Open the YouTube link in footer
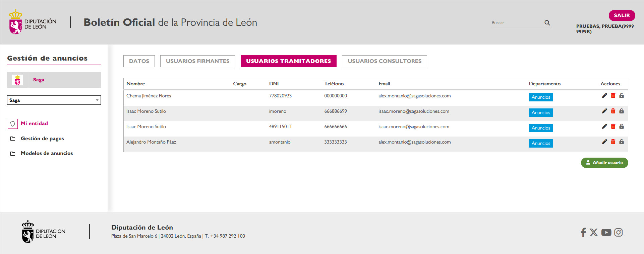Image resolution: width=644 pixels, height=254 pixels. click(606, 232)
